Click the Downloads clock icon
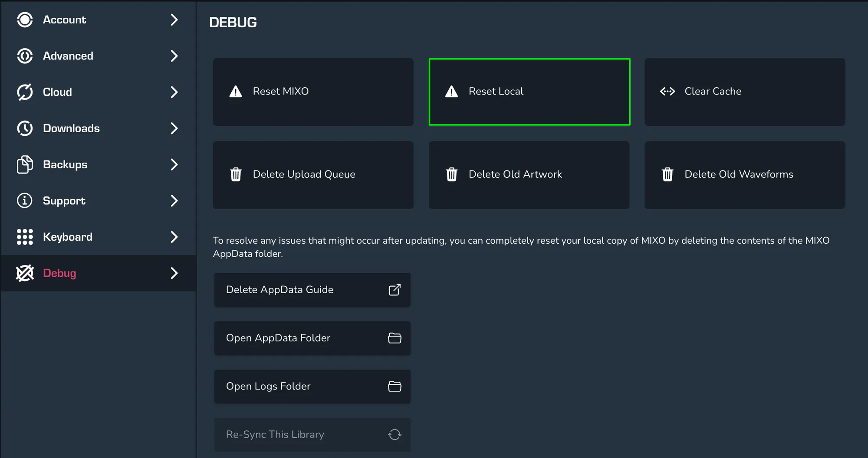Image resolution: width=868 pixels, height=458 pixels. tap(25, 128)
